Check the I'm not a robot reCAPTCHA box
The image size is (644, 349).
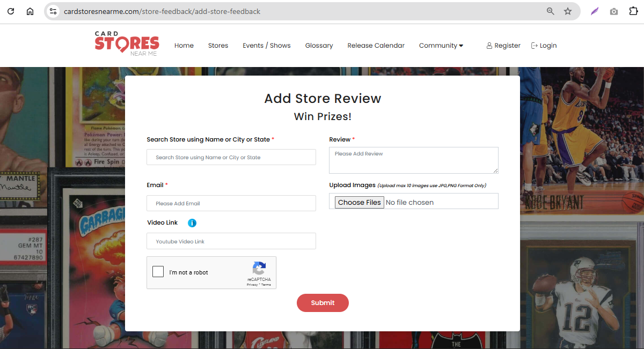click(158, 271)
